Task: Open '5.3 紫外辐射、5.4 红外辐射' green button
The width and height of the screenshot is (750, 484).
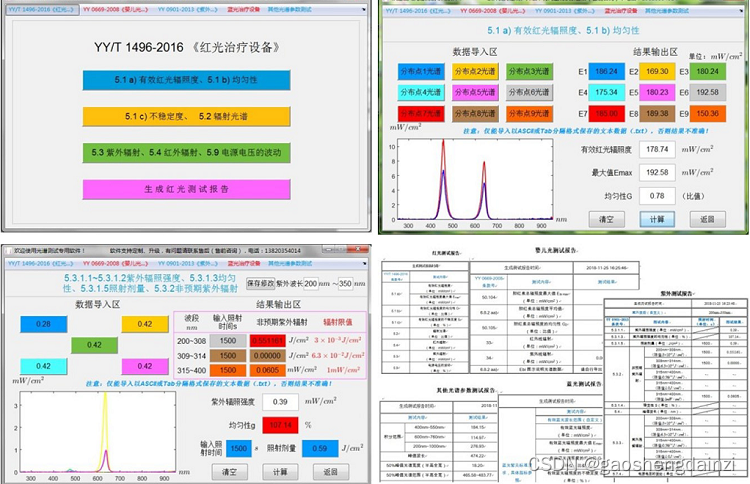Action: click(186, 153)
